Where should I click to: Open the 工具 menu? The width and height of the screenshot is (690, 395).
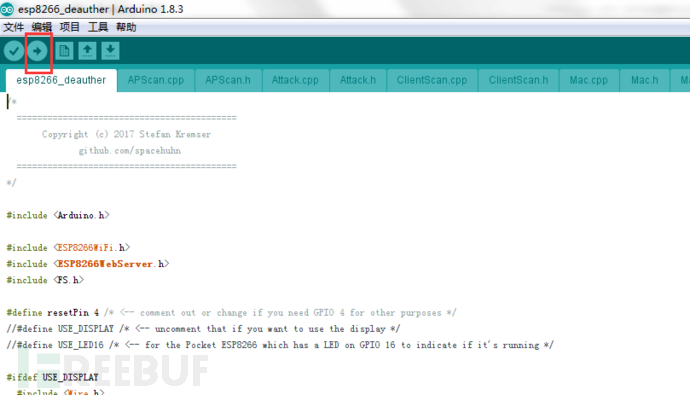[98, 27]
